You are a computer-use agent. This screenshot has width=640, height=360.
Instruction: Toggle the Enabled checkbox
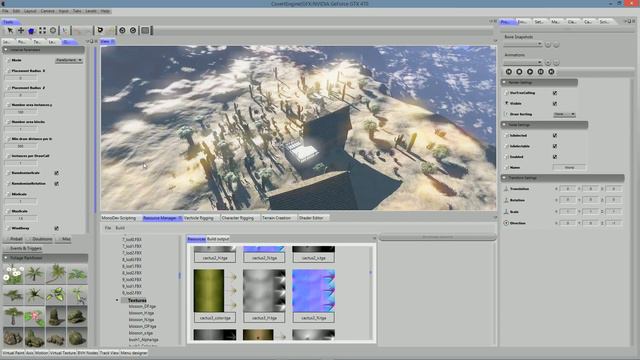coord(555,157)
